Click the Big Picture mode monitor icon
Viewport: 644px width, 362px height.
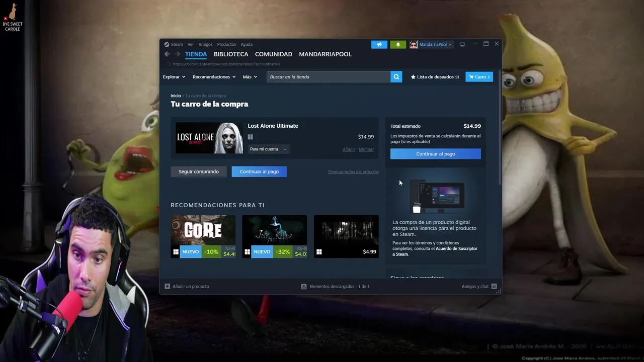coord(462,44)
